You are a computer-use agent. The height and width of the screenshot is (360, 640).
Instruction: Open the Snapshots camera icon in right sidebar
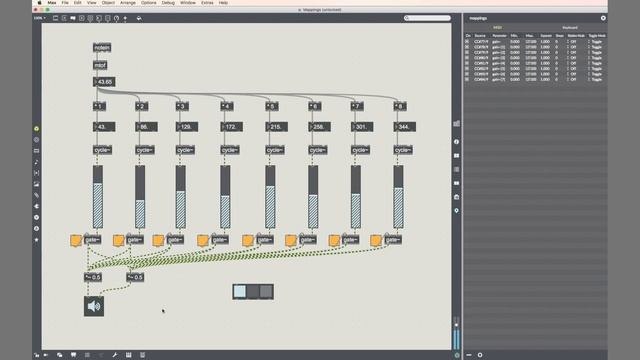(x=456, y=197)
